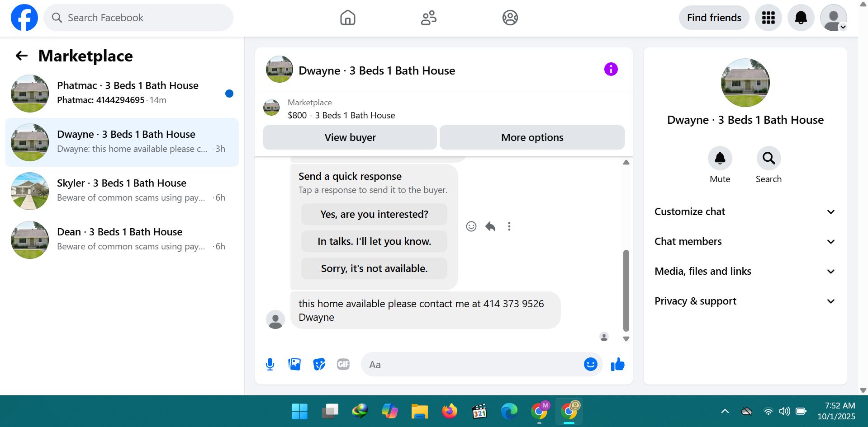Image resolution: width=868 pixels, height=427 pixels.
Task: Click the chat header title 'Dwayne · 3 Beds 1 Bath House'
Action: [x=377, y=70]
